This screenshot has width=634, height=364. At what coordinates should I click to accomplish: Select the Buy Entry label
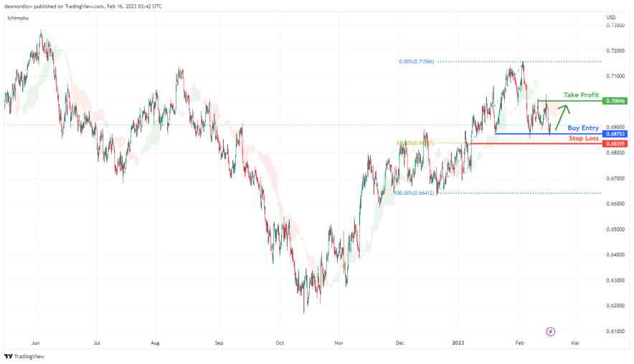(583, 128)
